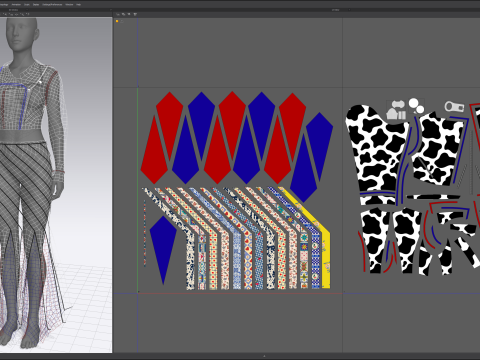Open the Display menu
Viewport: 480px width, 360px height.
point(36,5)
